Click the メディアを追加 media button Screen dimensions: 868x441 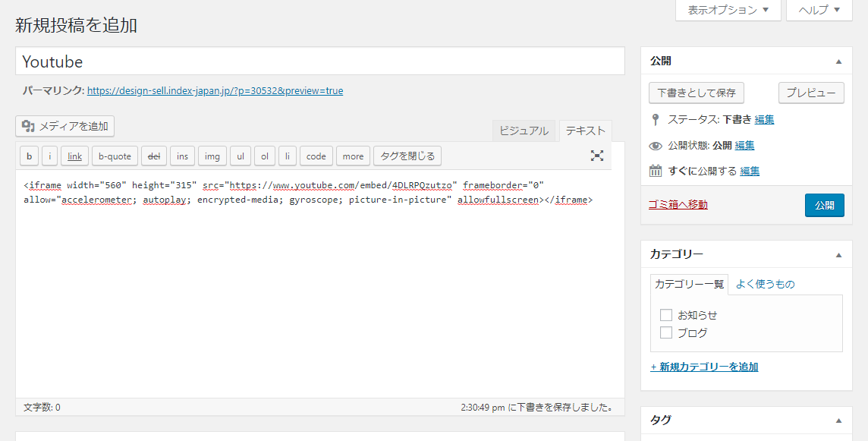tap(65, 126)
